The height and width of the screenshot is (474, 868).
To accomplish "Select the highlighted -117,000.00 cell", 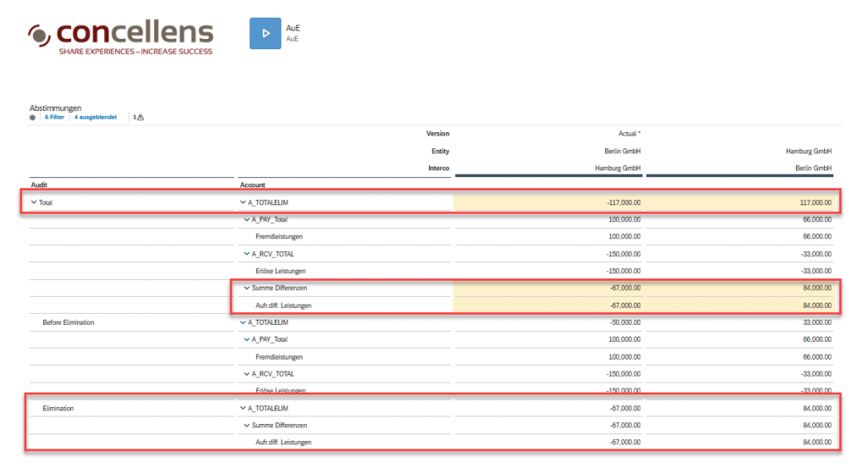I will (620, 203).
